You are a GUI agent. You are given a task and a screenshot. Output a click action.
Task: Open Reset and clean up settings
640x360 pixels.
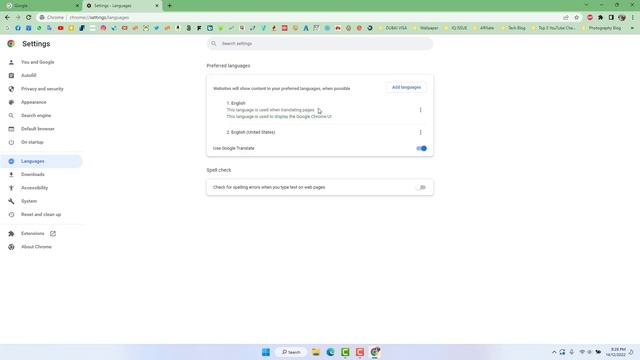click(41, 214)
